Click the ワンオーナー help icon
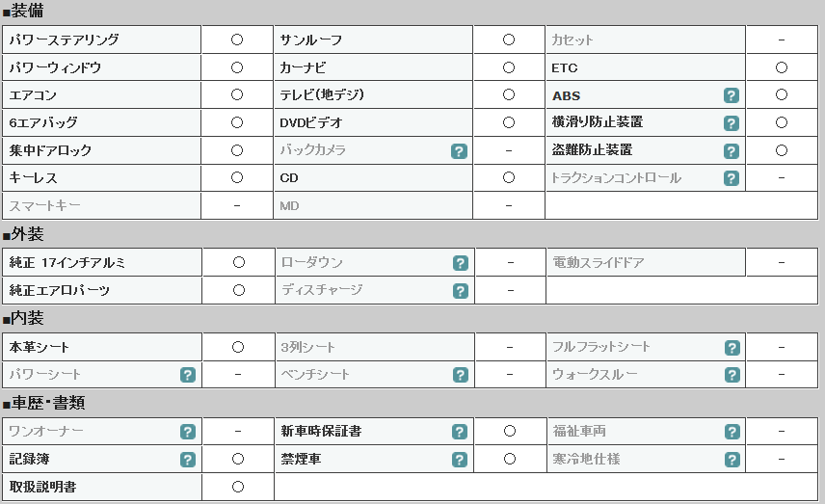The image size is (825, 504). point(188,432)
